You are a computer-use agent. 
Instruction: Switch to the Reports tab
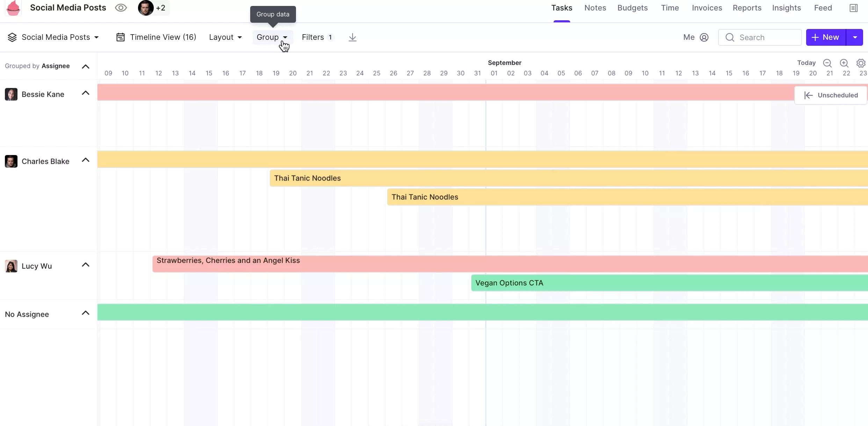747,8
